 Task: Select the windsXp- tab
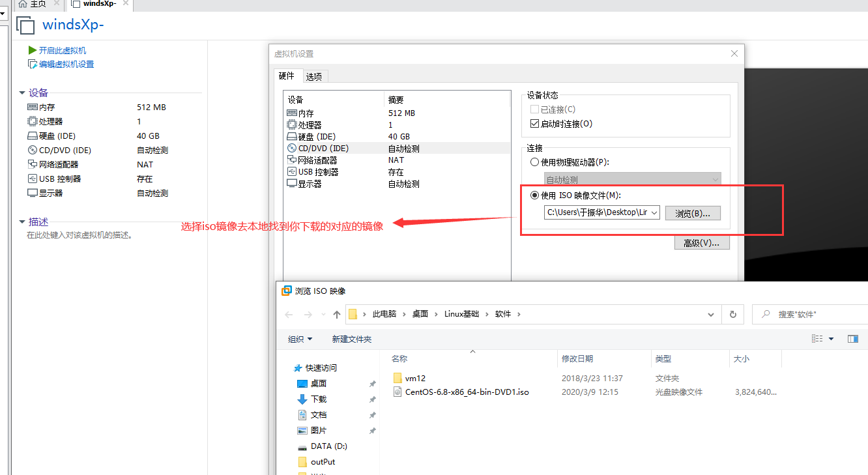tap(98, 5)
